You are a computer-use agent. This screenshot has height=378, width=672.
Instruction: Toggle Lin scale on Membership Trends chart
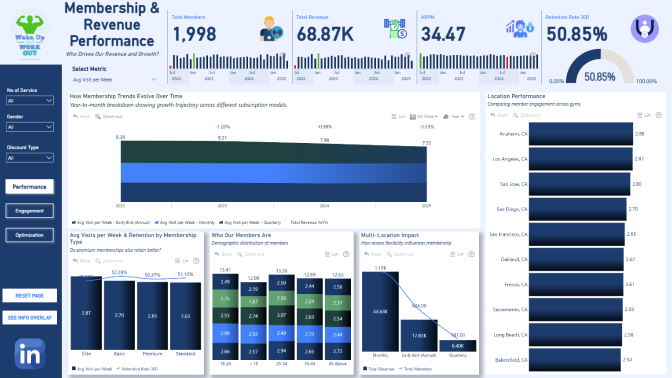pos(398,117)
